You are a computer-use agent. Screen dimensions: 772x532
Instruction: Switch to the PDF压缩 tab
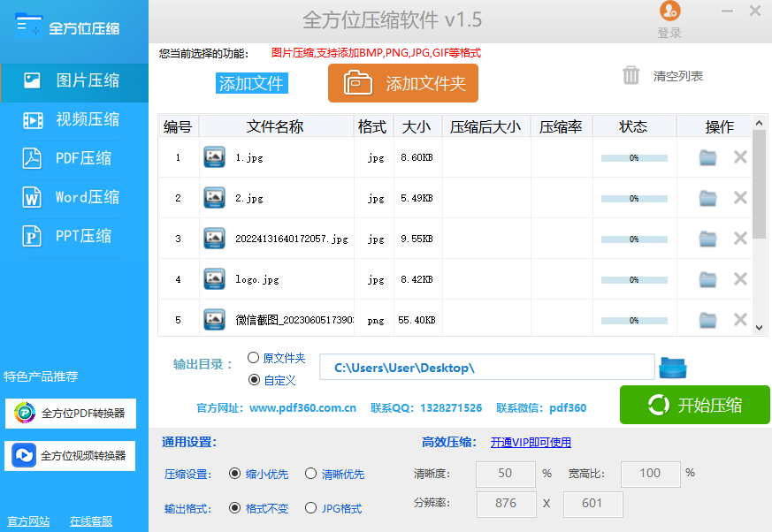74,158
